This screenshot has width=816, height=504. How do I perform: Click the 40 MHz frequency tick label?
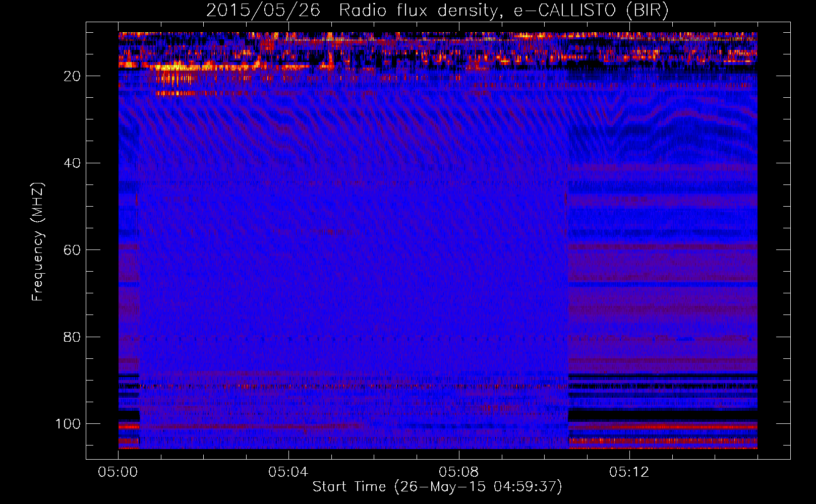(x=72, y=163)
